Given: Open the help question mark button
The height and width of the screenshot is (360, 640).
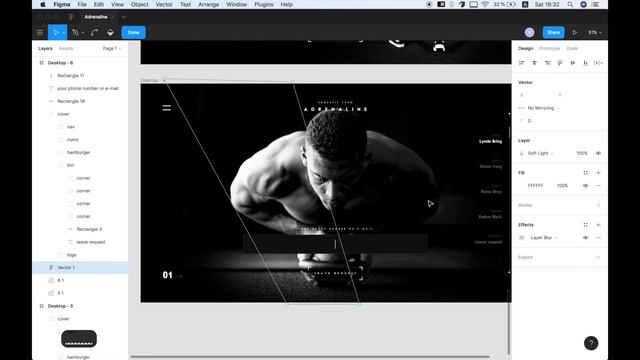Looking at the screenshot, I should (x=591, y=343).
